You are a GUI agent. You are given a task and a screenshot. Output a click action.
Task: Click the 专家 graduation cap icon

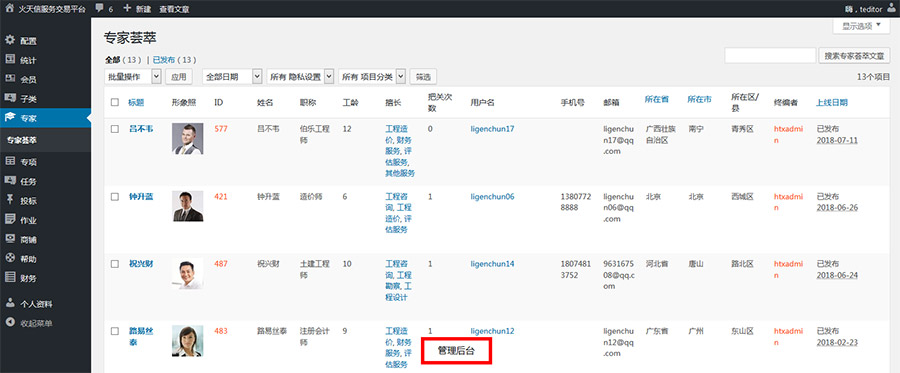tap(10, 118)
